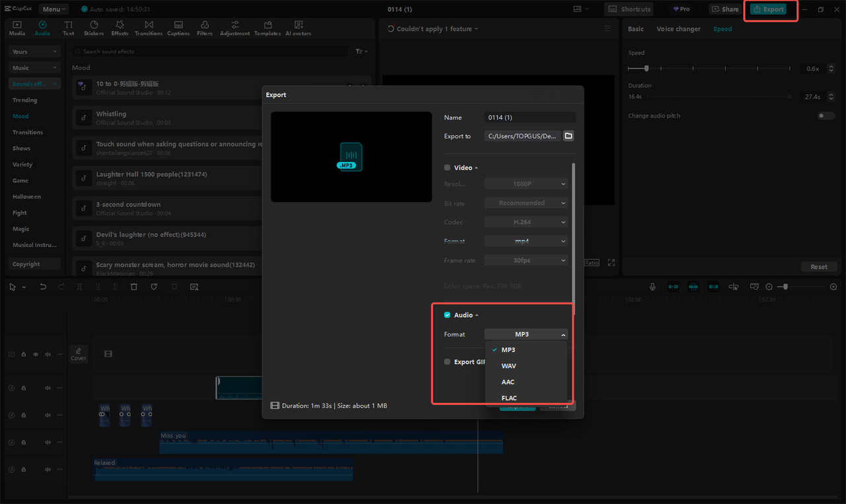Open the Filters panel

click(206, 27)
